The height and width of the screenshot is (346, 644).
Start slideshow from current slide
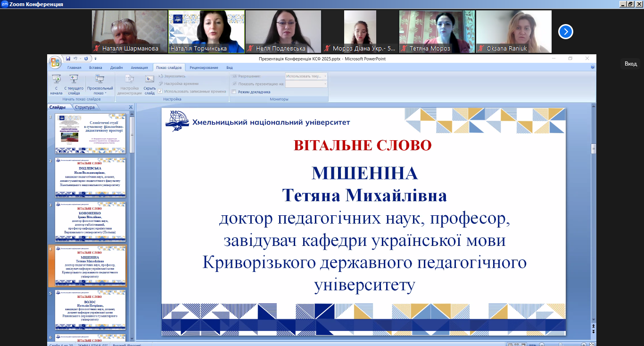point(74,84)
